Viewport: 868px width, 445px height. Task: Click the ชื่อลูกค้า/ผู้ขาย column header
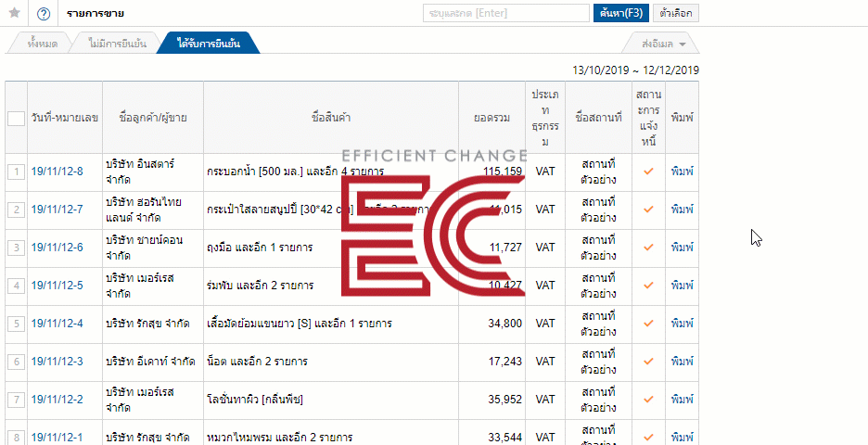[153, 118]
